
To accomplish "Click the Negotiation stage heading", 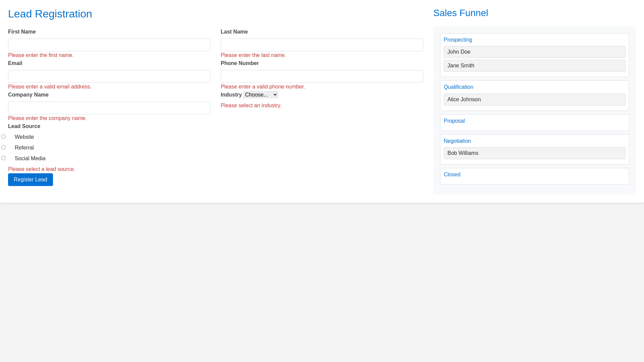I will pyautogui.click(x=457, y=141).
